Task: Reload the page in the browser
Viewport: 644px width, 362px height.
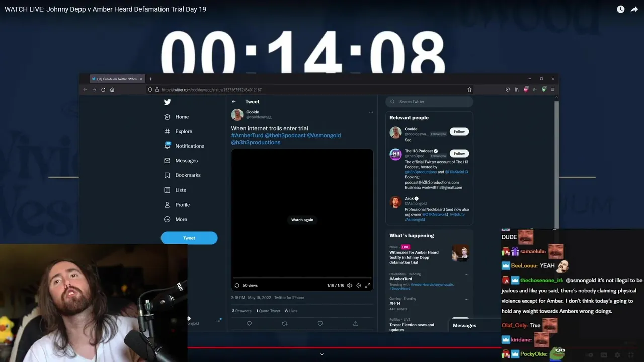Action: [x=103, y=89]
